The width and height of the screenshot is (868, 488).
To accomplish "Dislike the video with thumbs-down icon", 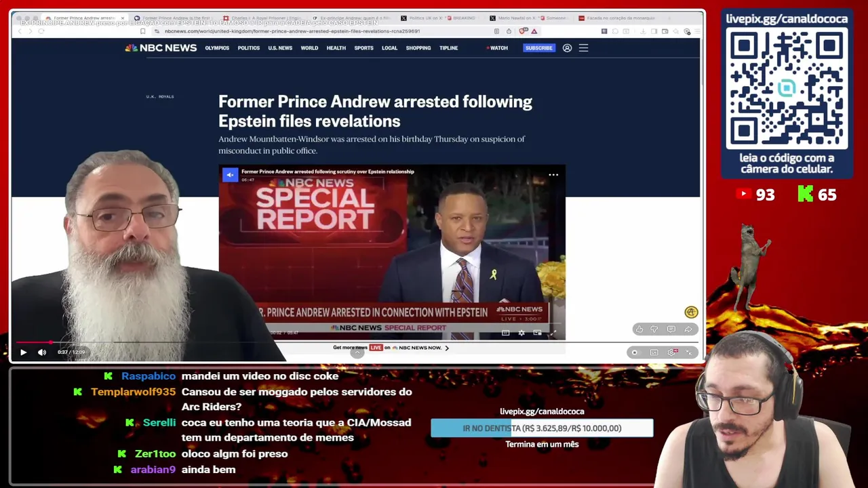I will [654, 329].
